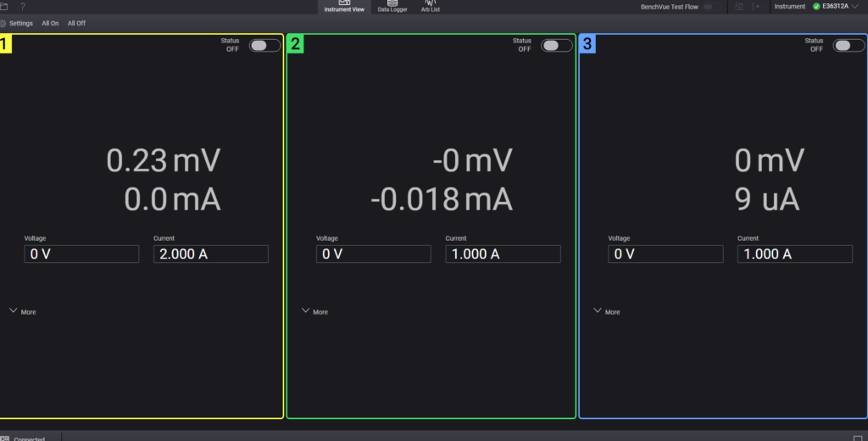Switch channel 2 output status on
Screen dimensions: 868x441
556,46
